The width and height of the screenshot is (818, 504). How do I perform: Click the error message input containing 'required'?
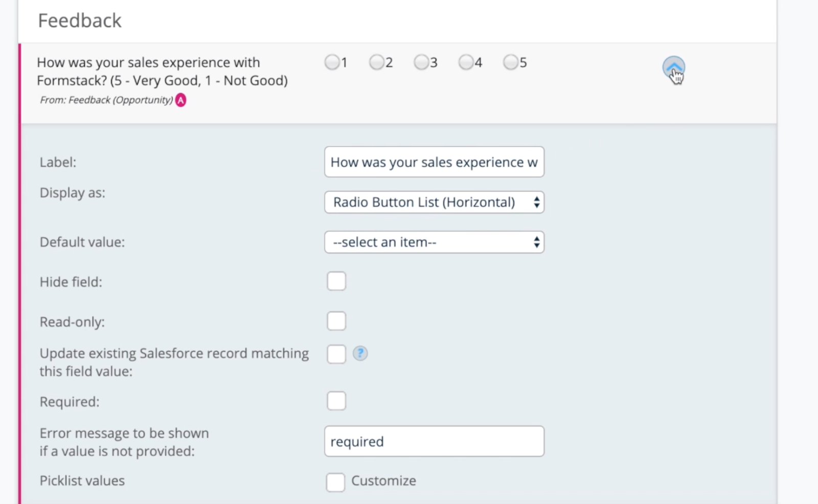434,441
